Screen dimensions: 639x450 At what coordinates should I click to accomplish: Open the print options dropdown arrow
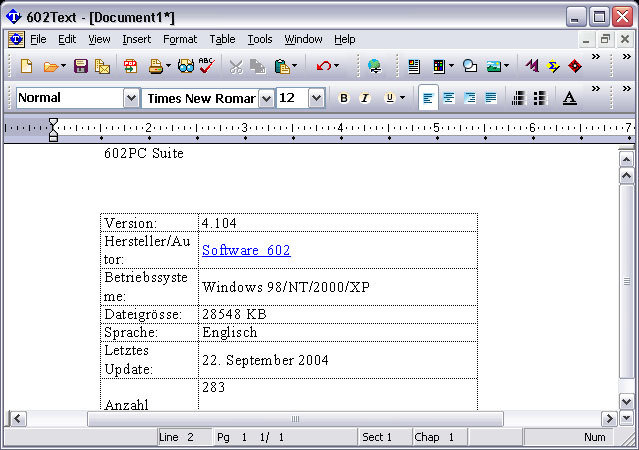coord(168,66)
